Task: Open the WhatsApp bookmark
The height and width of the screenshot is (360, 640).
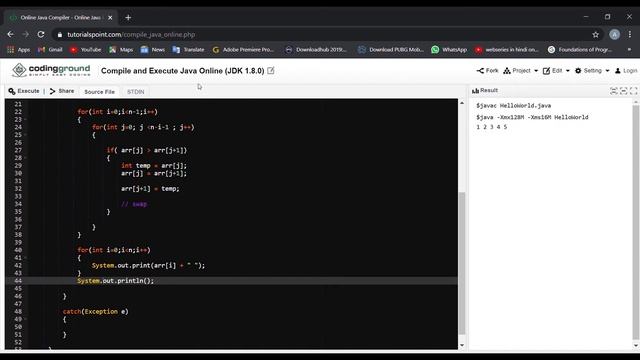Action: (x=449, y=50)
